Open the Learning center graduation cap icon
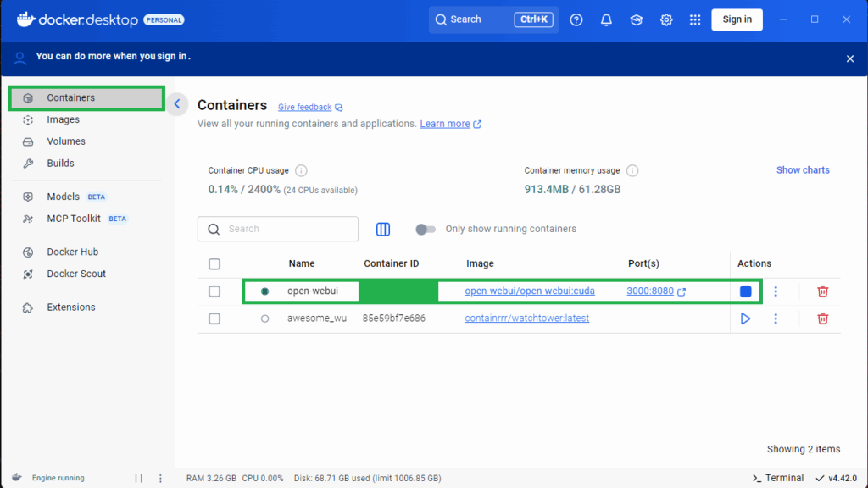The image size is (868, 488). 636,20
